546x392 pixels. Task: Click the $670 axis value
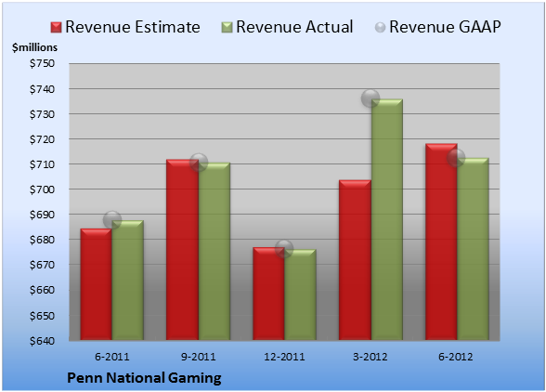pos(42,265)
